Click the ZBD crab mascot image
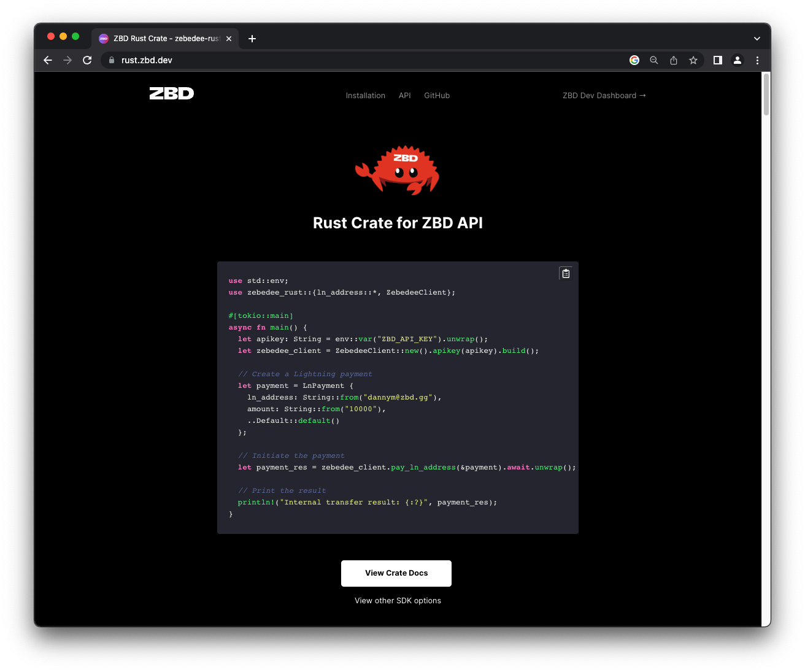Image resolution: width=805 pixels, height=672 pixels. tap(398, 170)
